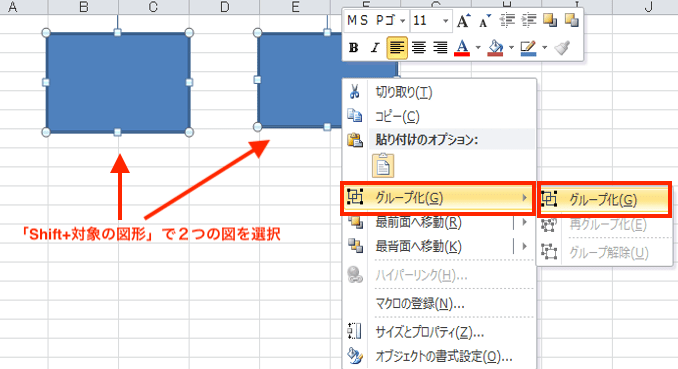Increase font size with large A icon
The height and width of the screenshot is (369, 678).
click(x=463, y=20)
